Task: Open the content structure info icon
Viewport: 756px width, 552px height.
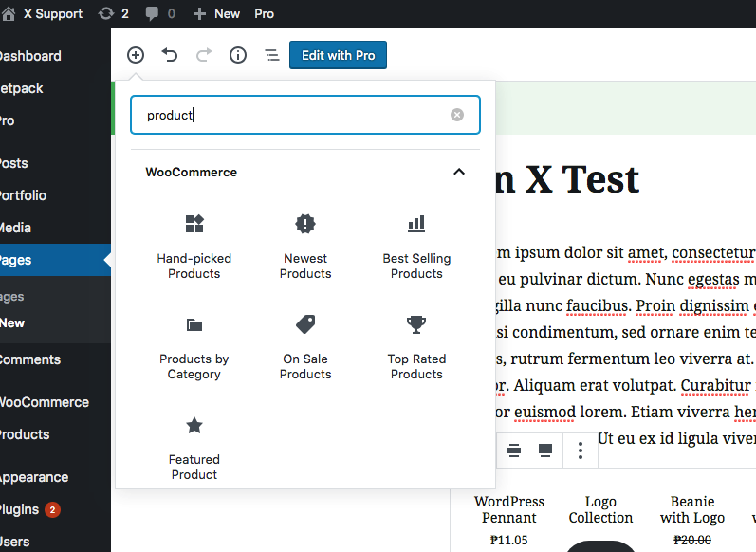Action: [238, 55]
